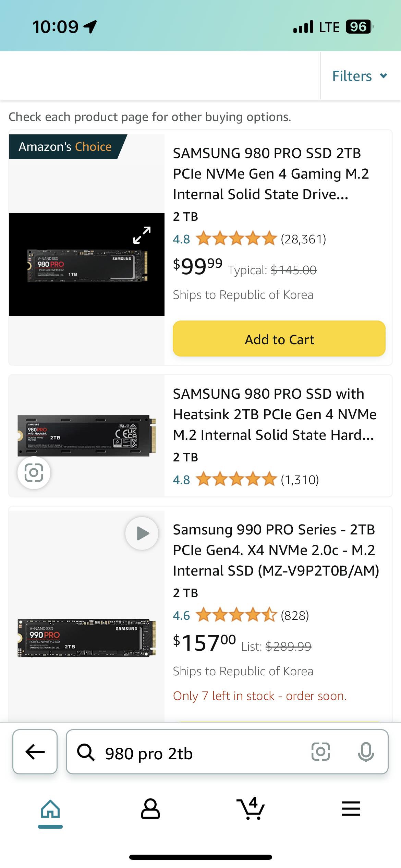Open the hamburger menu
The height and width of the screenshot is (868, 401).
click(x=351, y=809)
